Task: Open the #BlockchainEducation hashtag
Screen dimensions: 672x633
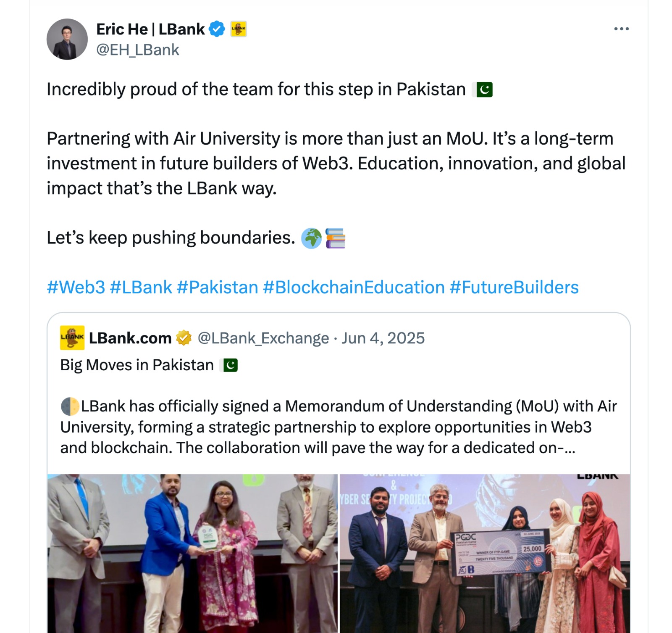Action: (x=354, y=287)
